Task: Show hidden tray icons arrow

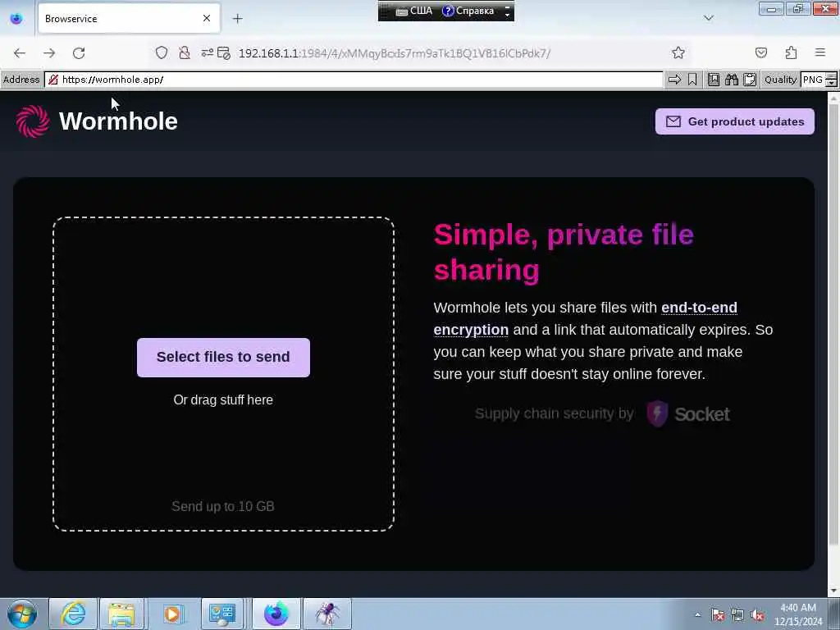Action: click(697, 615)
